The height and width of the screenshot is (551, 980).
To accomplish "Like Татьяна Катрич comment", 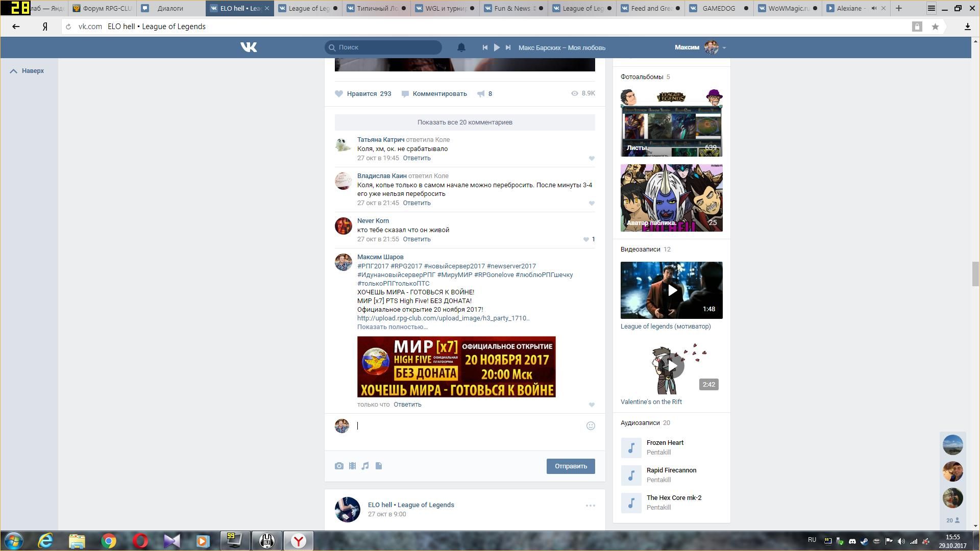I will pos(592,159).
